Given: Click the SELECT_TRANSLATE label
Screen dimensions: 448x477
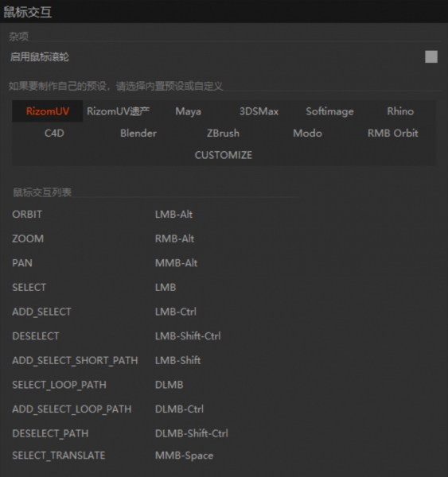Looking at the screenshot, I should click(59, 455).
